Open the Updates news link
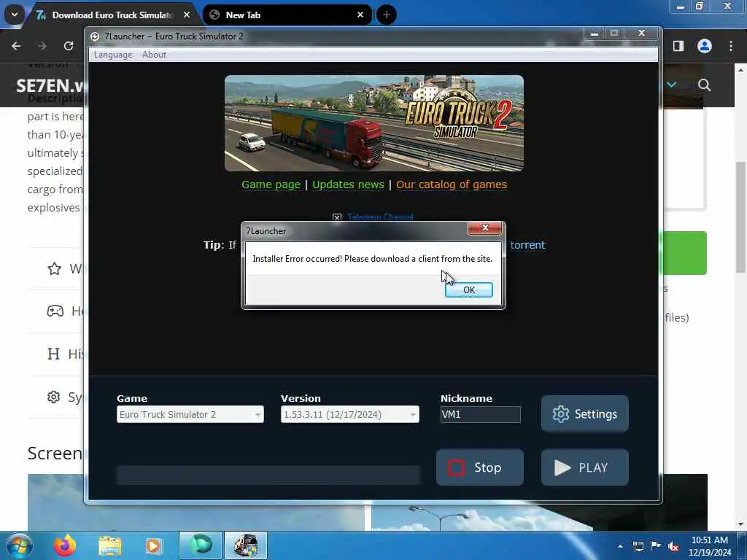The width and height of the screenshot is (747, 560). (348, 184)
